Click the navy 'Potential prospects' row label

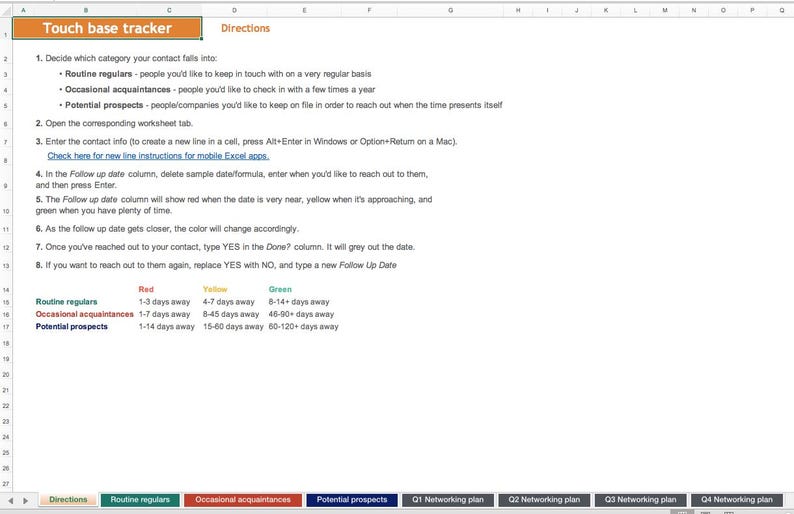[x=71, y=327]
